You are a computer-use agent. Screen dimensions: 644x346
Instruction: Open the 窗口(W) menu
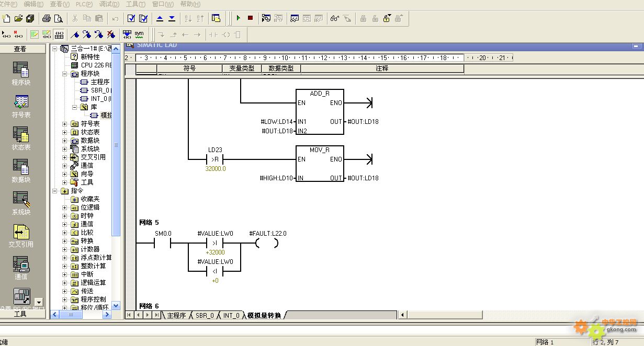(163, 4)
